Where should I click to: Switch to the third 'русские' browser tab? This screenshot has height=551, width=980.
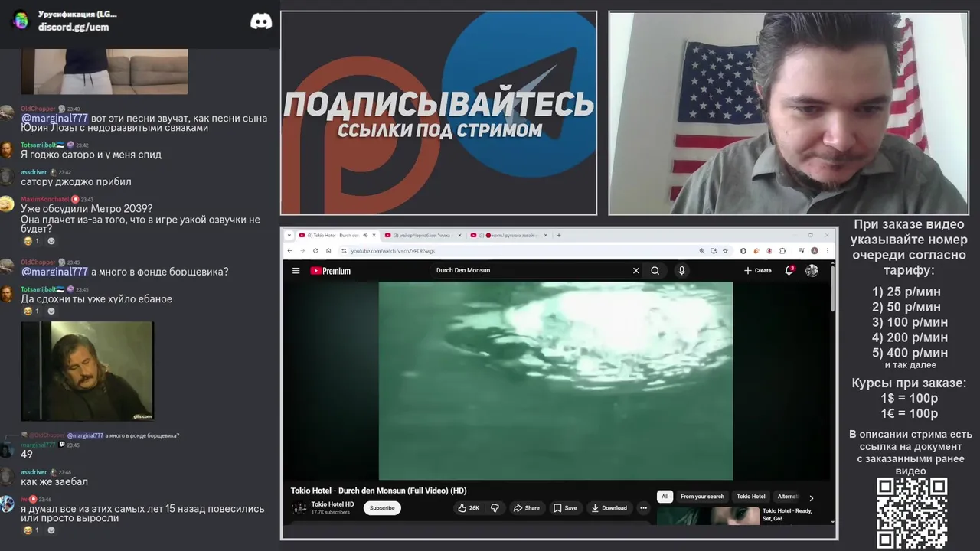click(x=508, y=235)
